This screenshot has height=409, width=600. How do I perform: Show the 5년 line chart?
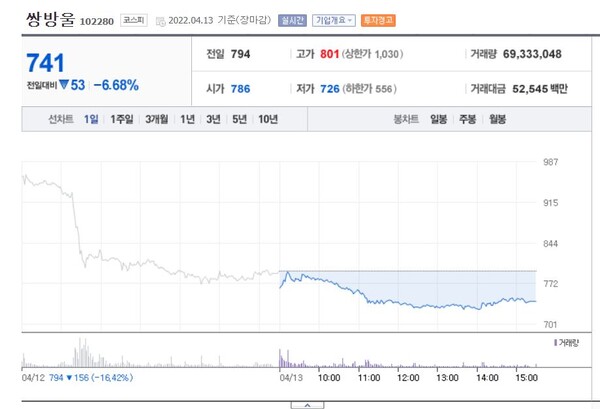240,119
